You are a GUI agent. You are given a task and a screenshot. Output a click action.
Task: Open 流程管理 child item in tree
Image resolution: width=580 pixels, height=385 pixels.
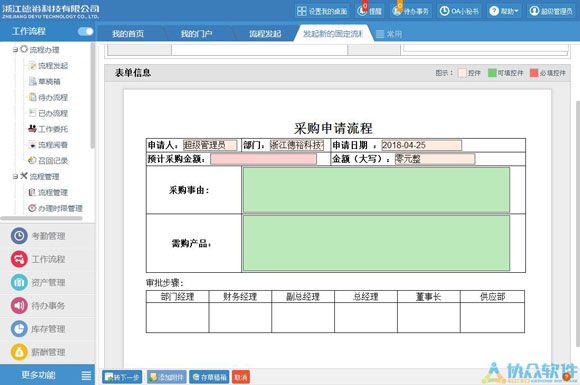(x=48, y=192)
